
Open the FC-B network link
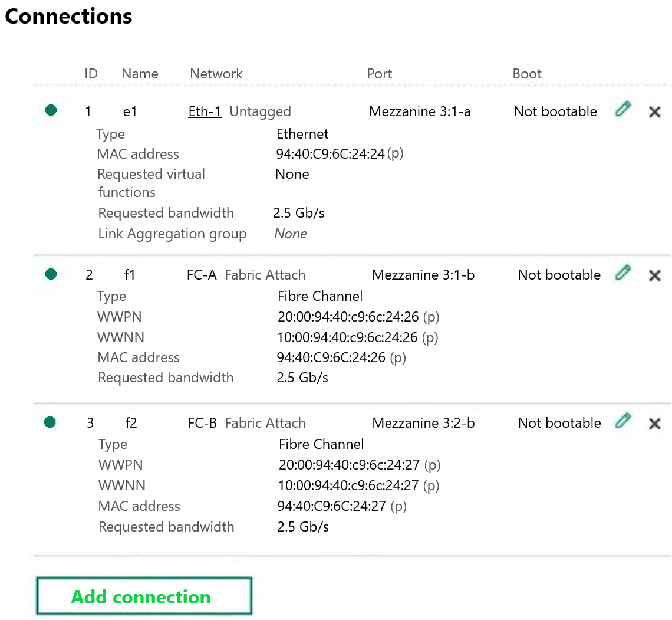click(202, 423)
